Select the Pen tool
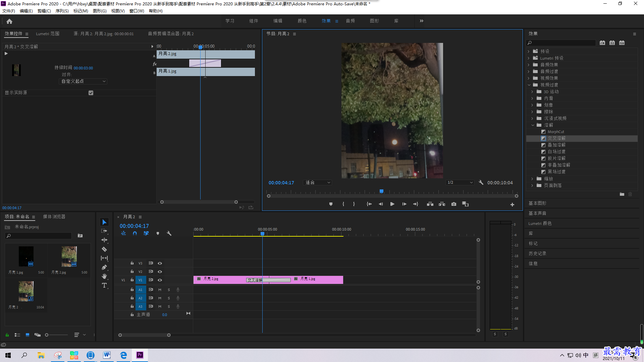The height and width of the screenshot is (362, 644). pyautogui.click(x=104, y=267)
